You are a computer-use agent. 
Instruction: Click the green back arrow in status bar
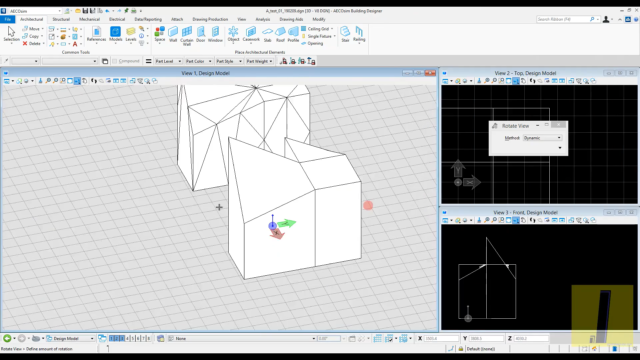coord(7,338)
